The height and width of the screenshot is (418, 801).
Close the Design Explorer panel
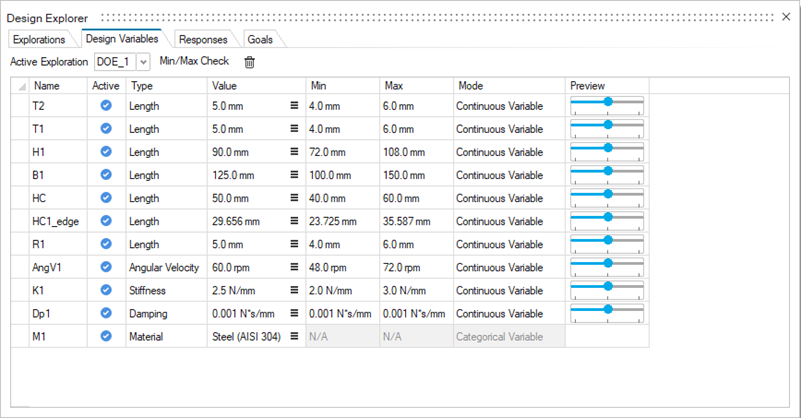click(x=786, y=18)
